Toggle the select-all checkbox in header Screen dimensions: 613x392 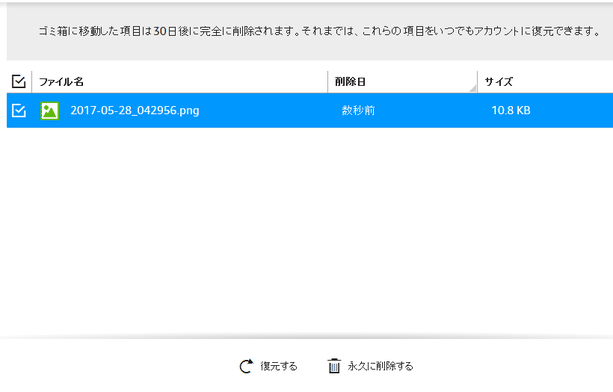[x=18, y=81]
